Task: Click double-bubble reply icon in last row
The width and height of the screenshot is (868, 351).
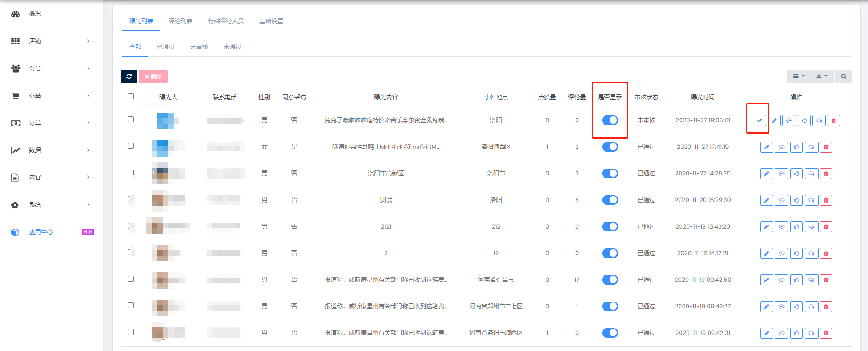Action: point(811,333)
